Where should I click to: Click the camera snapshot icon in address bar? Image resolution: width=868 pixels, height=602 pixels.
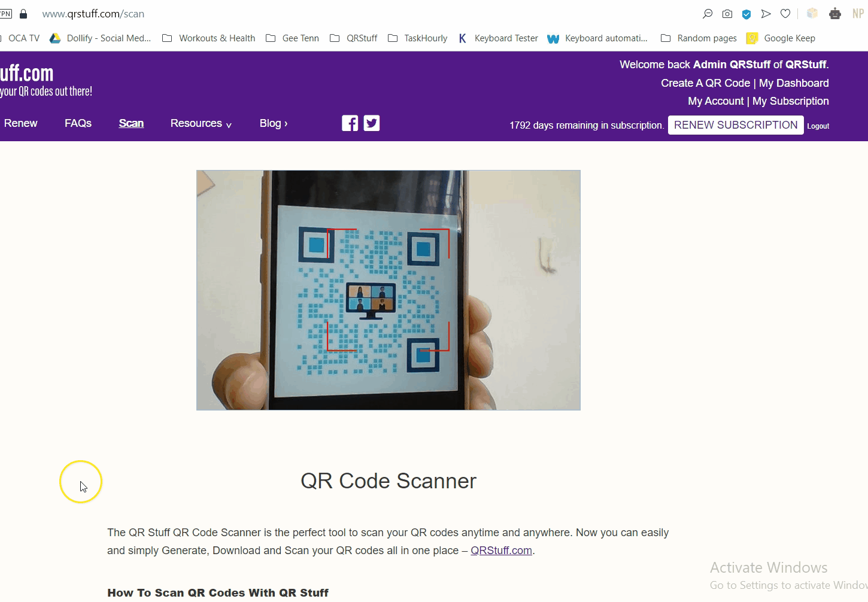coord(727,14)
